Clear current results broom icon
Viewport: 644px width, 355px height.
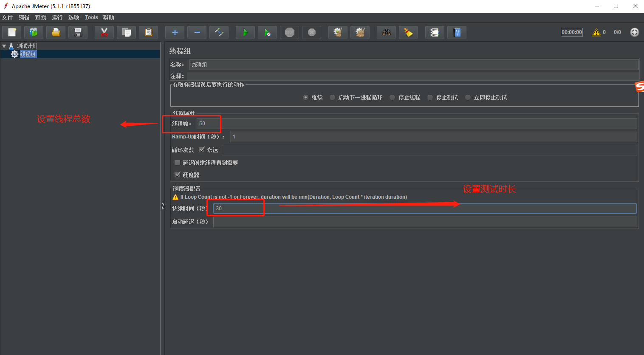338,32
